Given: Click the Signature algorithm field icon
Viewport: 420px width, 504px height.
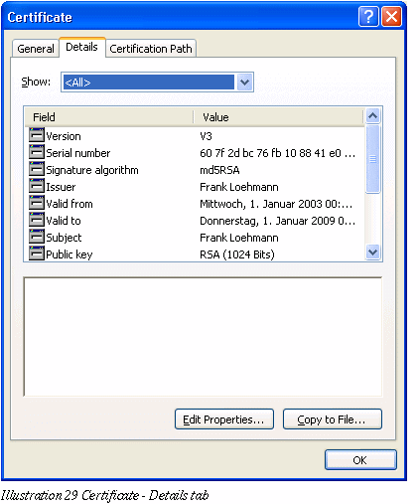Looking at the screenshot, I should [x=37, y=169].
